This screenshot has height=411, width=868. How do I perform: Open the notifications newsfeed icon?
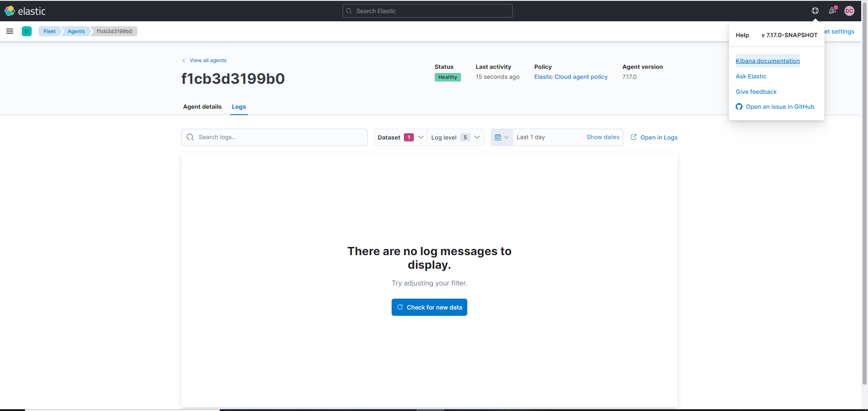[x=832, y=10]
